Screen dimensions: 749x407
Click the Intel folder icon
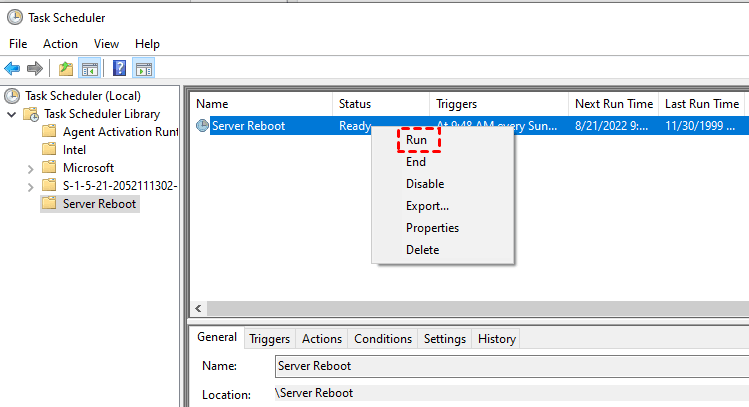pyautogui.click(x=49, y=149)
